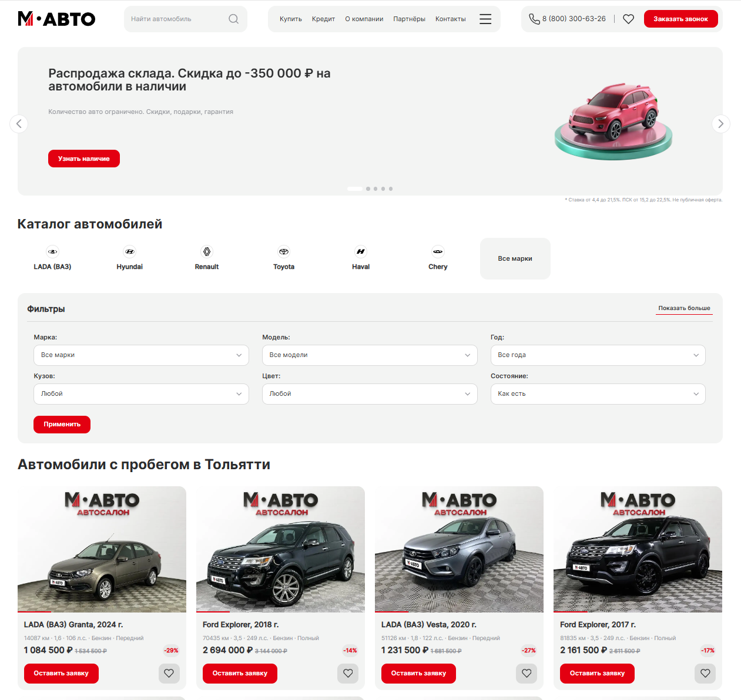This screenshot has height=700, width=741.
Task: Click the red car banner image
Action: point(613,122)
